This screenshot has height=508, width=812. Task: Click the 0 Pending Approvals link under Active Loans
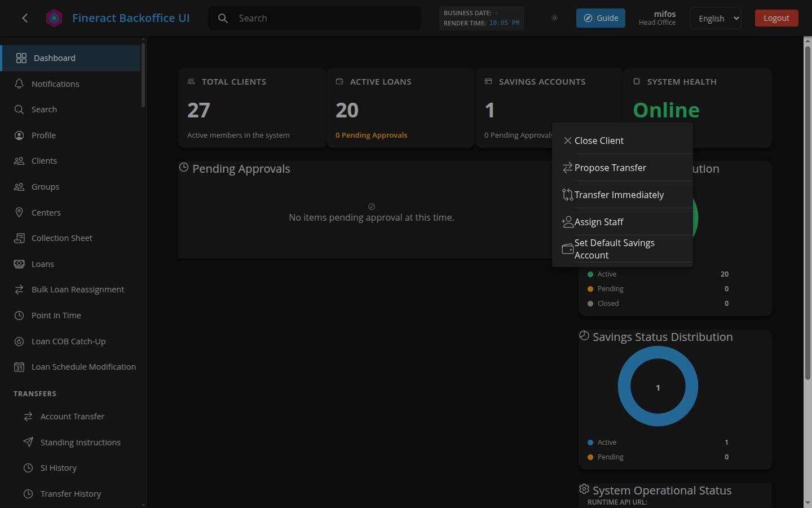click(x=371, y=135)
